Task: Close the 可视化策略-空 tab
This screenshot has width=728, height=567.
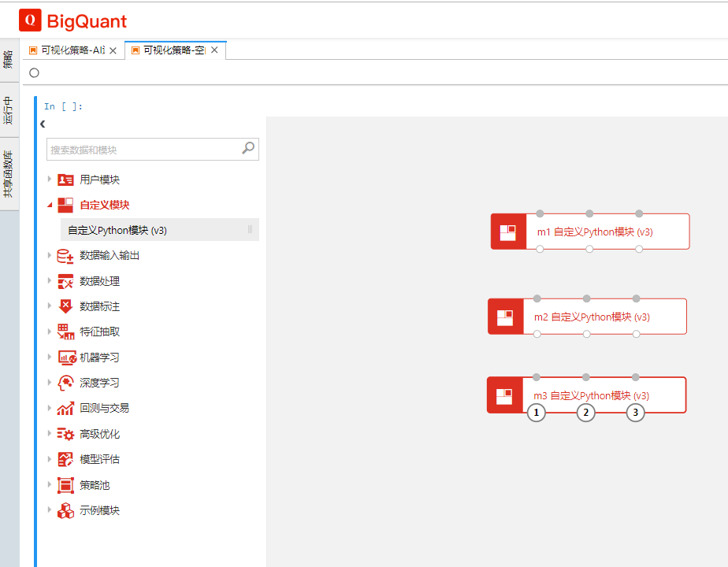Action: click(x=214, y=50)
